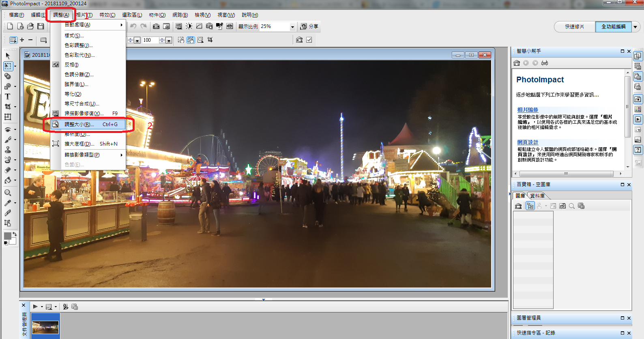Select the Red-eye removal tool

click(x=7, y=129)
